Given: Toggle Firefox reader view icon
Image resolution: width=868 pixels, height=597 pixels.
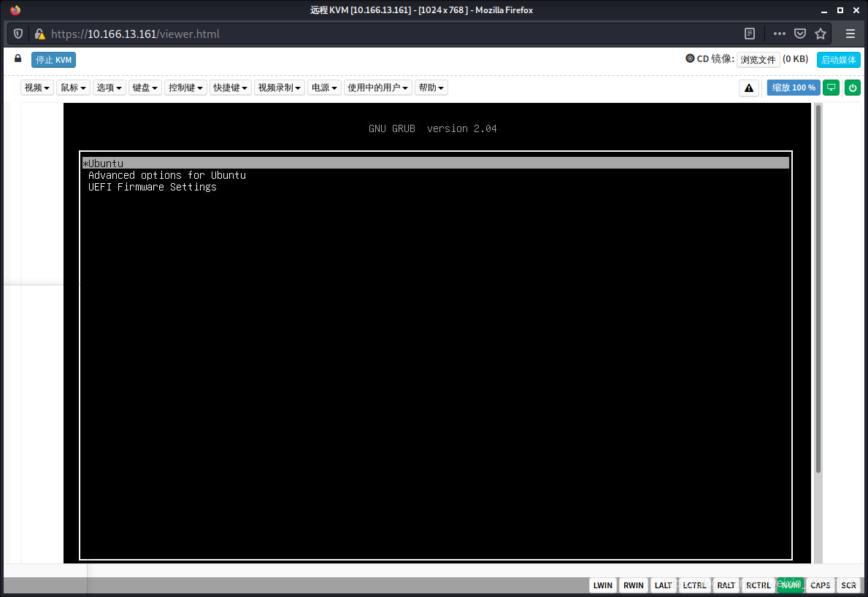Looking at the screenshot, I should click(750, 34).
